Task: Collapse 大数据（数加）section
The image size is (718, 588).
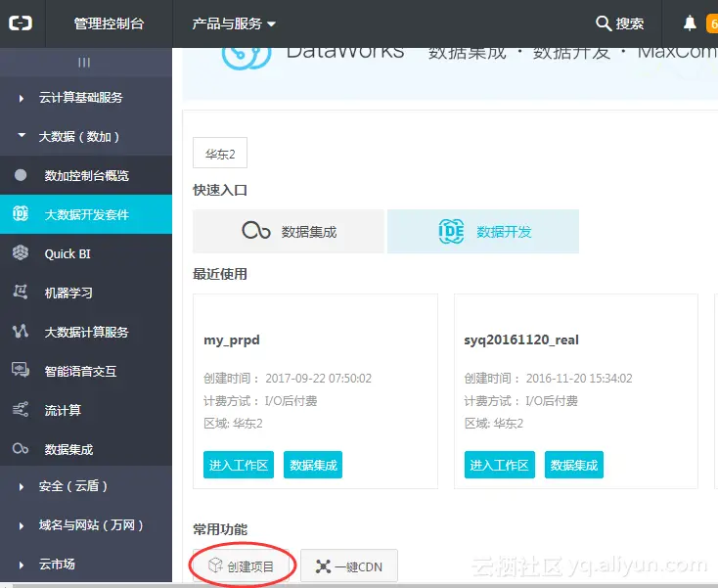Action: tap(79, 136)
